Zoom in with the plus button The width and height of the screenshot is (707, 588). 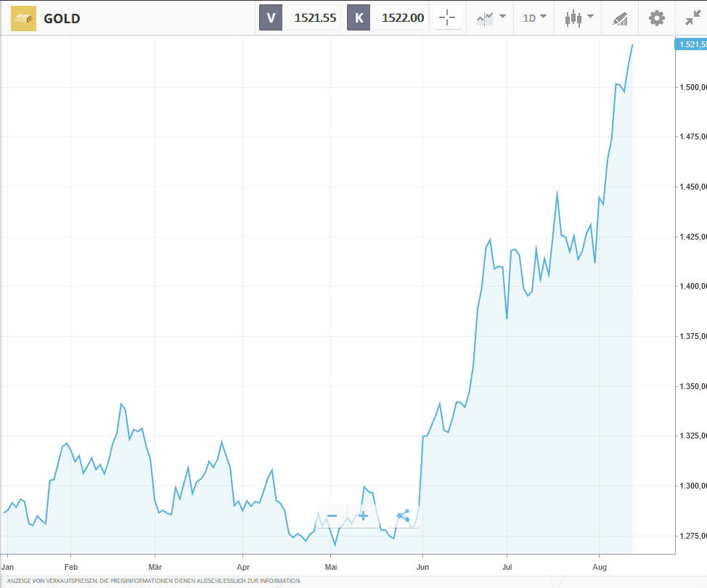click(x=363, y=516)
